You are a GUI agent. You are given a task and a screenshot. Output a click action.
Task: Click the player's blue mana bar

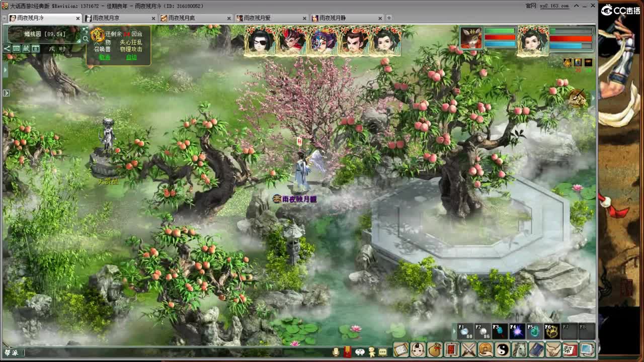[571, 46]
